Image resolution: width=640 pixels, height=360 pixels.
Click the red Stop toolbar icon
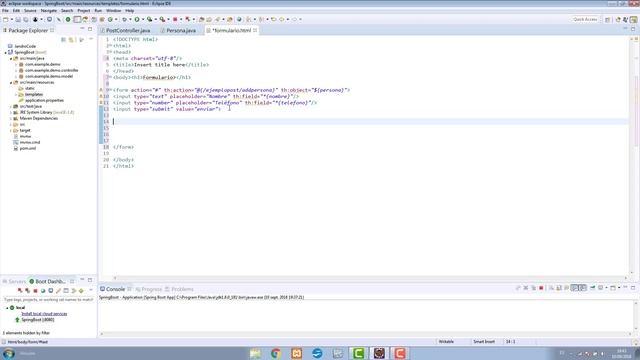[x=175, y=19]
